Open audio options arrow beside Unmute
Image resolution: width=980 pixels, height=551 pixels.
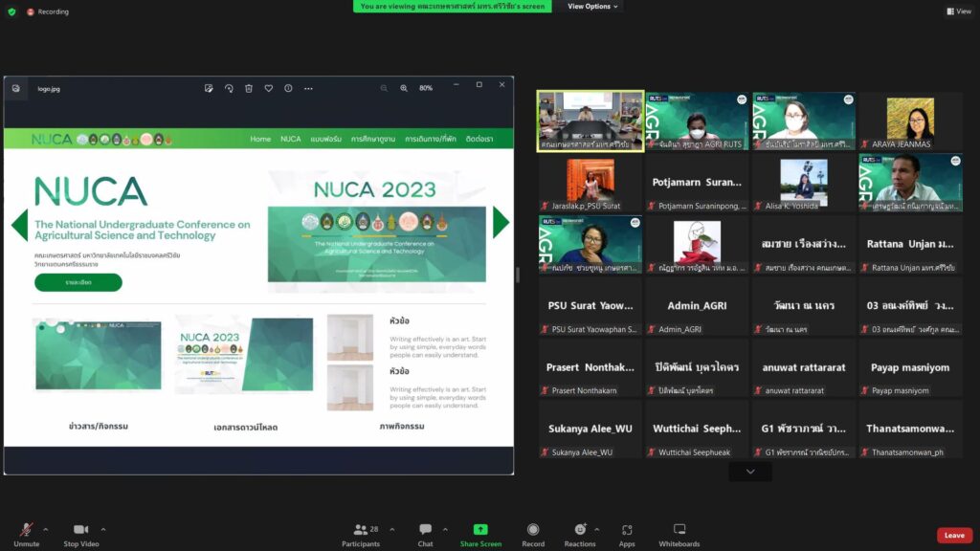point(46,529)
